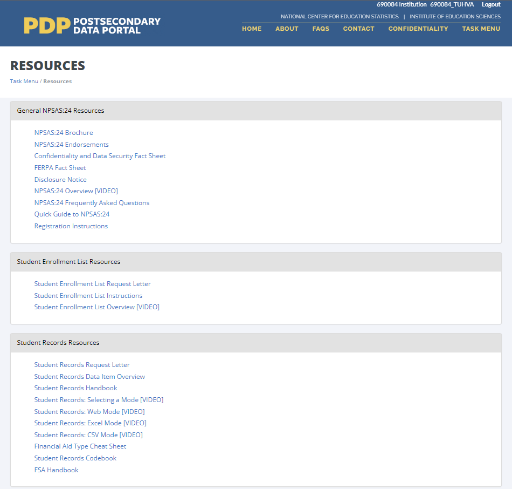This screenshot has height=489, width=512.
Task: Open the FERPA Fact Sheet
Action: 60,168
